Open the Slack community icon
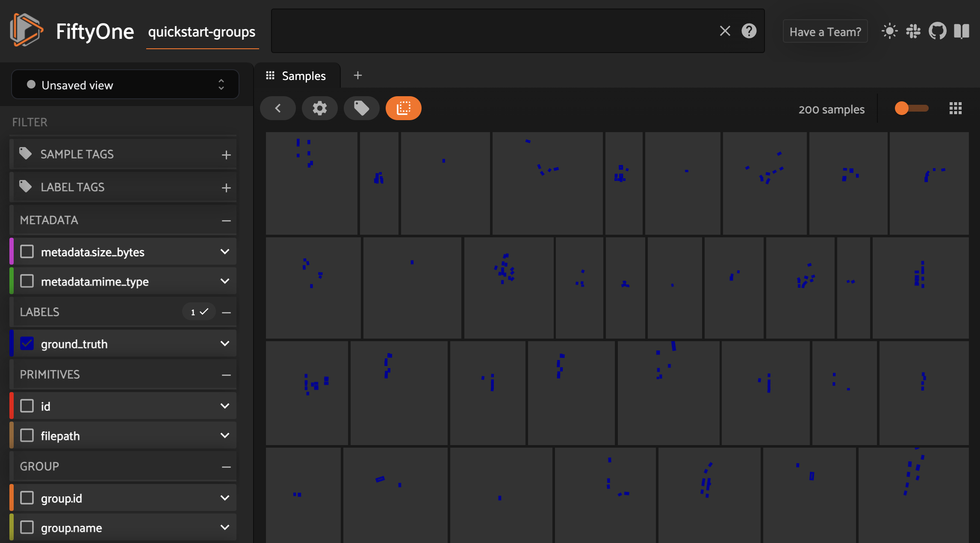Viewport: 980px width, 543px height. tap(914, 31)
